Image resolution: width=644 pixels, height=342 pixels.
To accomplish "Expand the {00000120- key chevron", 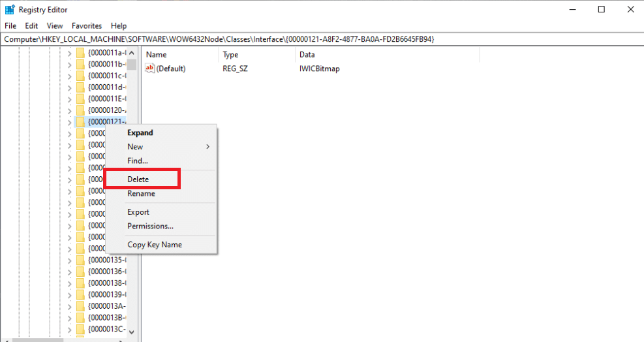I will [69, 110].
